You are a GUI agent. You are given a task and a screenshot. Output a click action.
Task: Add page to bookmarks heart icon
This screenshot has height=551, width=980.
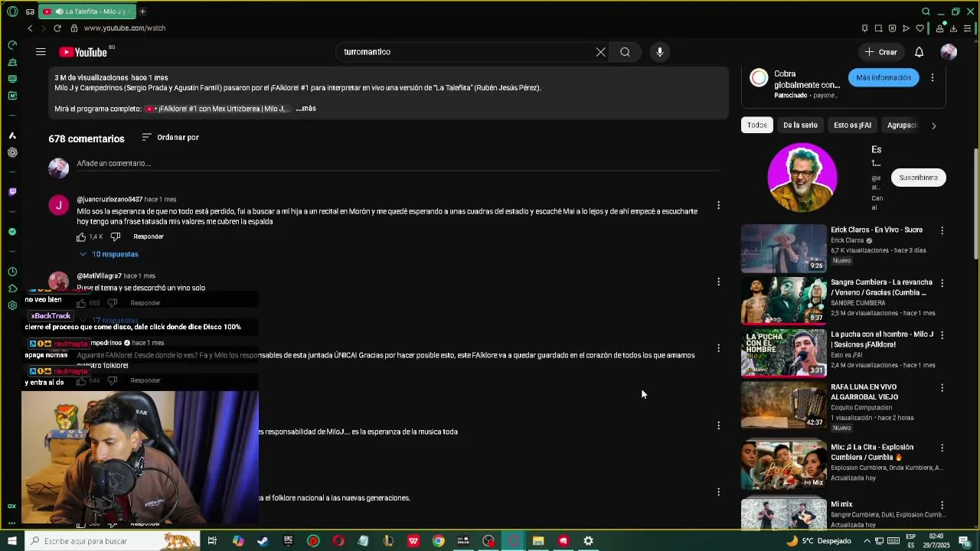[920, 28]
